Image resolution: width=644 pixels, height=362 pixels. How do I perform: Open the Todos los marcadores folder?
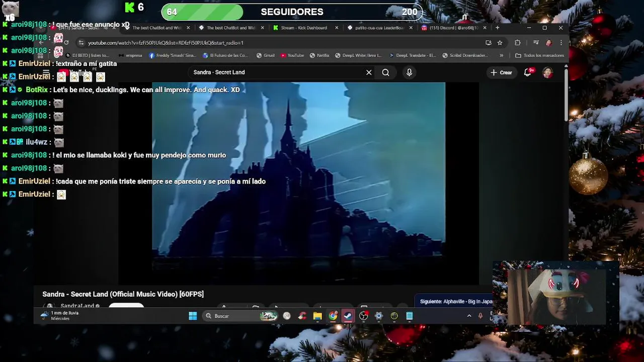540,55
